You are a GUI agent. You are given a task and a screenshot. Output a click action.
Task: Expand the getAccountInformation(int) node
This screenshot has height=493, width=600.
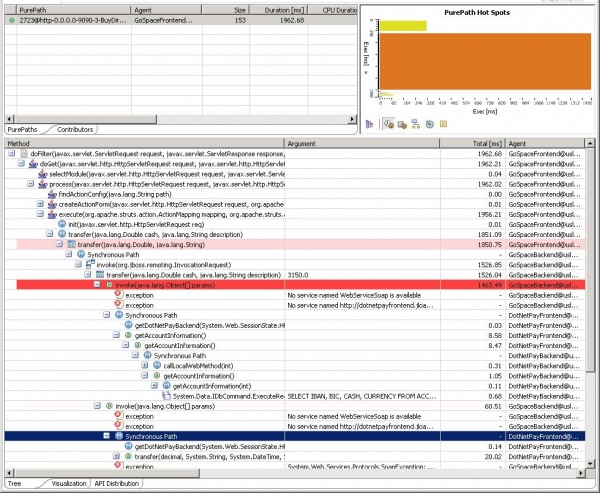(x=154, y=385)
